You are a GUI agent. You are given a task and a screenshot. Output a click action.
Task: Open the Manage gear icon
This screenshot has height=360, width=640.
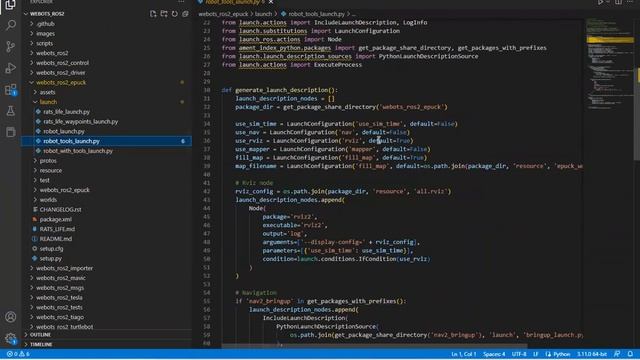pyautogui.click(x=11, y=338)
